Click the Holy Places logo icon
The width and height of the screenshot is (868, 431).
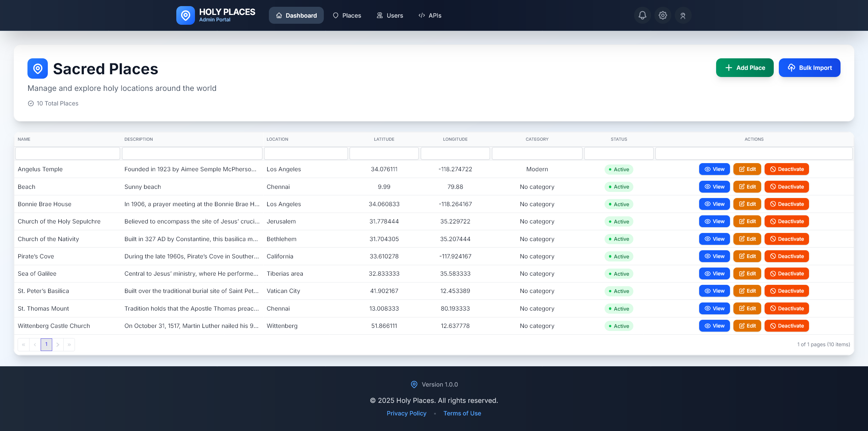(x=185, y=15)
